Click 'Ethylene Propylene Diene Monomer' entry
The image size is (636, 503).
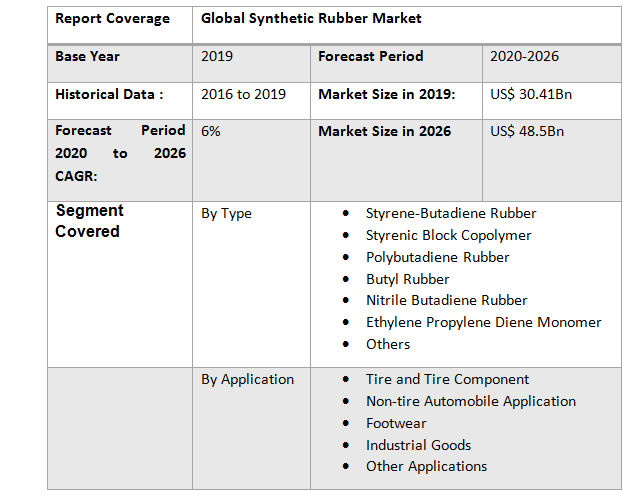pyautogui.click(x=483, y=322)
